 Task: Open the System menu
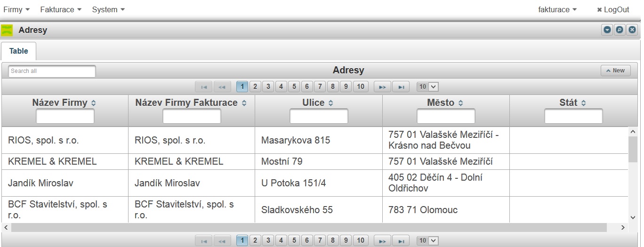(x=108, y=9)
